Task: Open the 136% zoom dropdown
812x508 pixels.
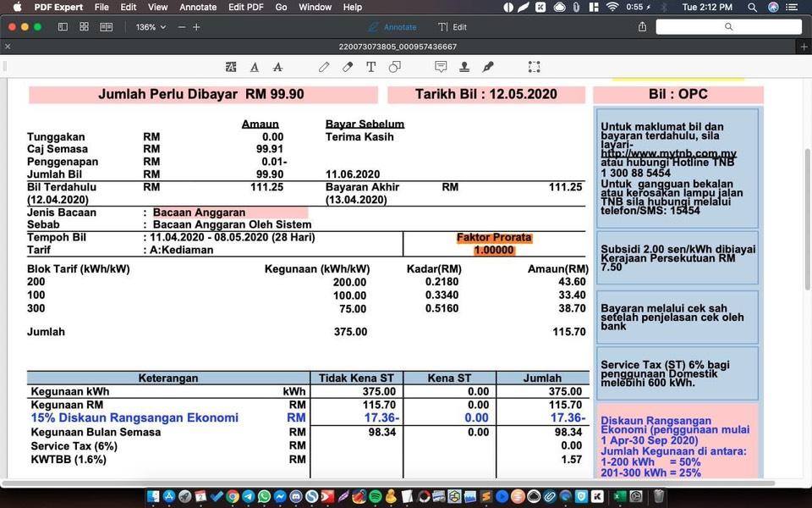Action: tap(151, 27)
